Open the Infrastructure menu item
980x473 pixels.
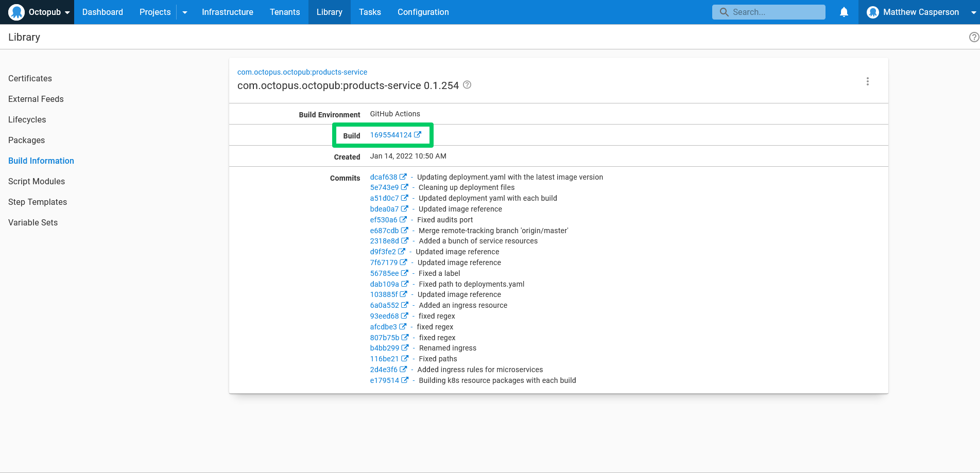tap(227, 12)
